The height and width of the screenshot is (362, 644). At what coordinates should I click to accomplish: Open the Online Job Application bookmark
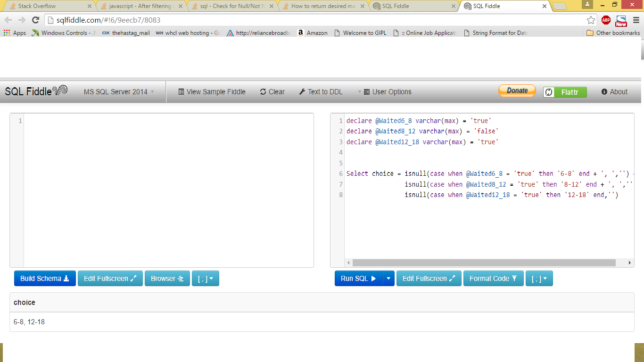point(425,33)
